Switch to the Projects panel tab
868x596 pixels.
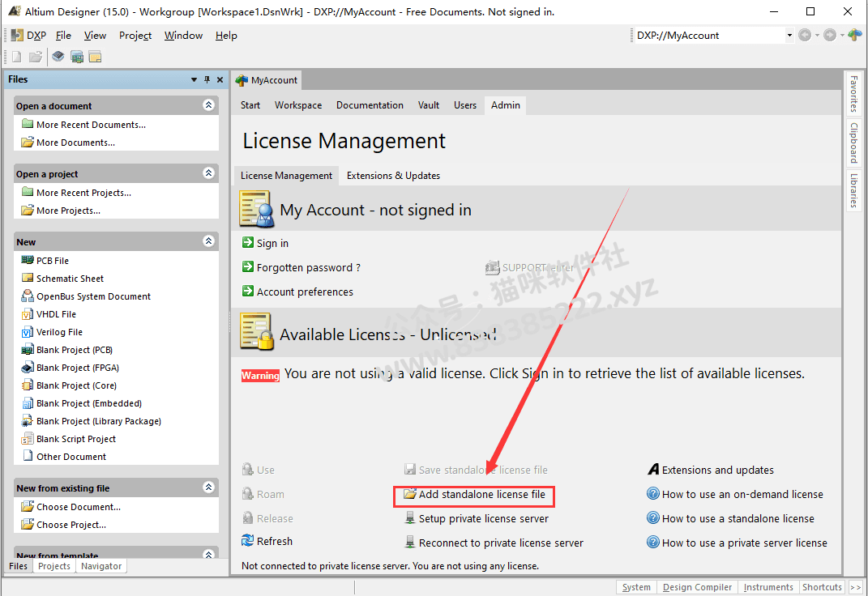tap(54, 566)
